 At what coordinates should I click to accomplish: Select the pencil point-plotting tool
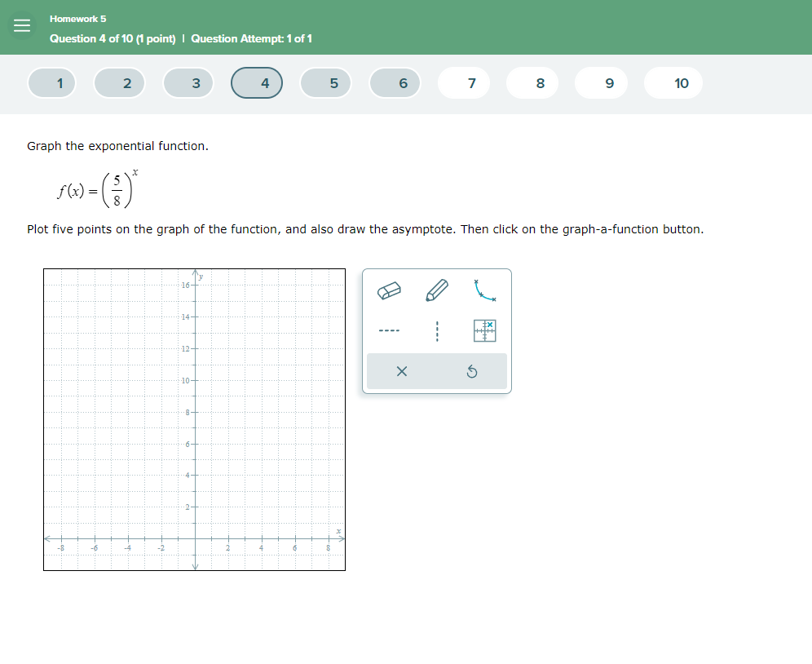pyautogui.click(x=437, y=290)
